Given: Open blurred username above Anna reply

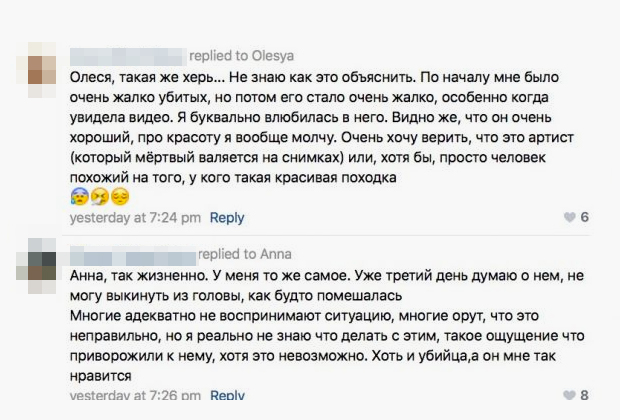Looking at the screenshot, I should 133,255.
